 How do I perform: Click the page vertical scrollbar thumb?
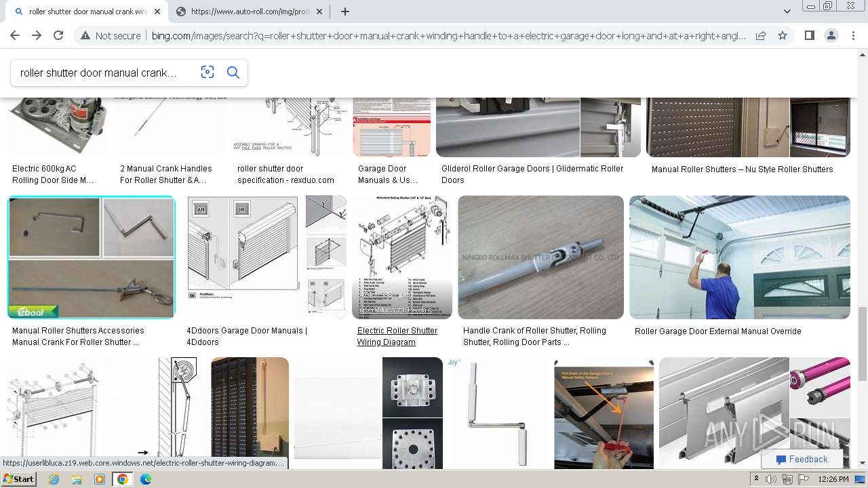click(863, 344)
